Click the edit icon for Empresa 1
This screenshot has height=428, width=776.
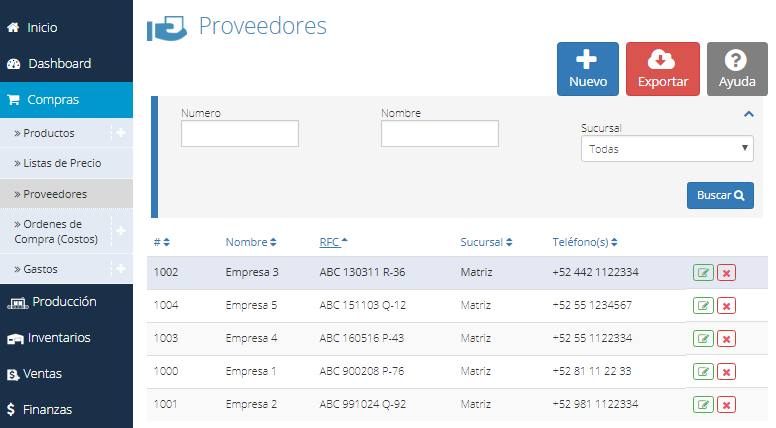tap(703, 372)
